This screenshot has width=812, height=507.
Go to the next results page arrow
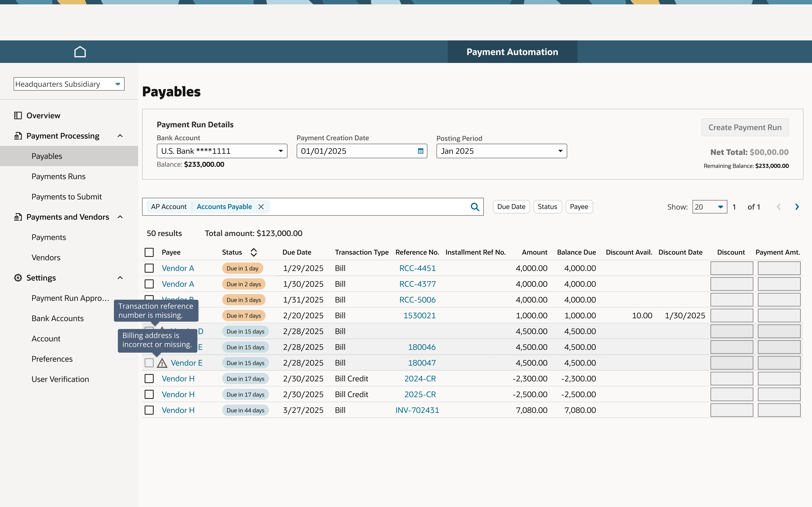click(x=797, y=207)
